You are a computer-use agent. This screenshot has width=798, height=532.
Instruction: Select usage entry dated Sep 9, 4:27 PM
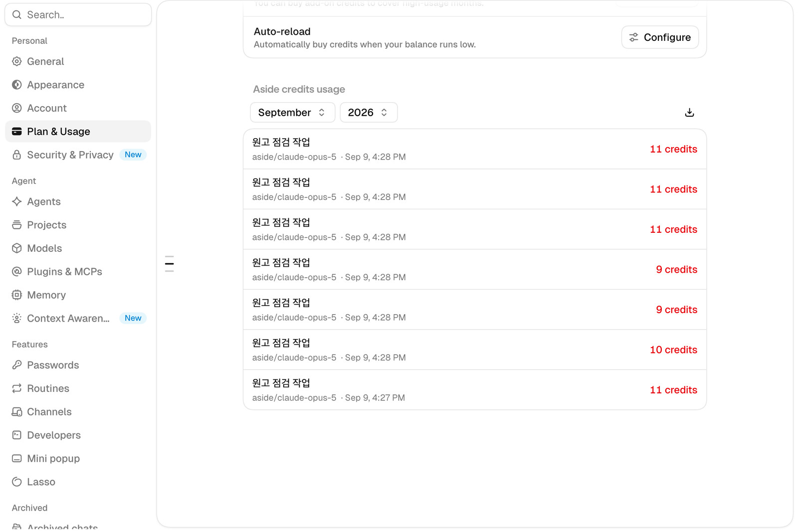click(475, 390)
